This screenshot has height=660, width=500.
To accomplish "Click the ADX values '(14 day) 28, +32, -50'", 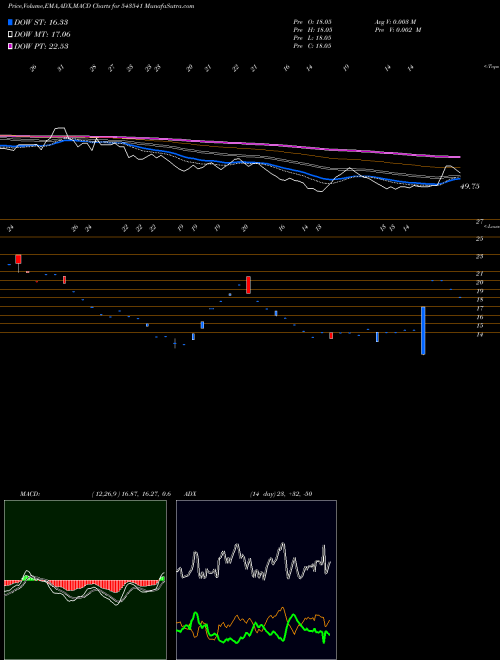I will pos(281,494).
